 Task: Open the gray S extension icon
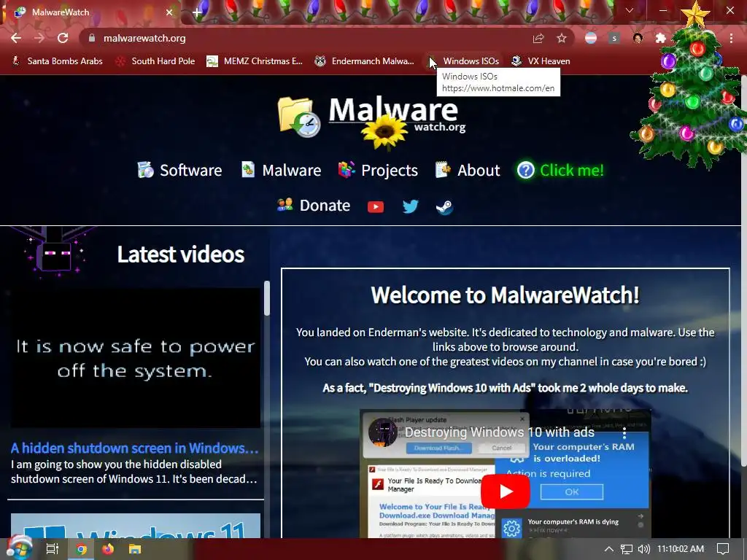(614, 38)
